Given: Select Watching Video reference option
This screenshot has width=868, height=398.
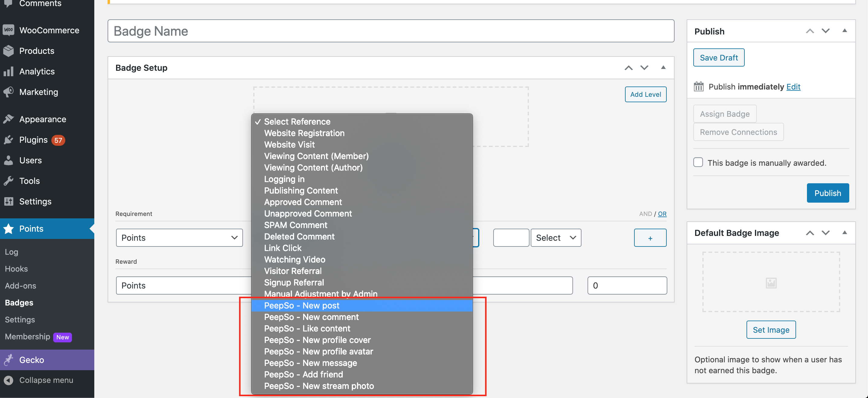Looking at the screenshot, I should coord(362,259).
